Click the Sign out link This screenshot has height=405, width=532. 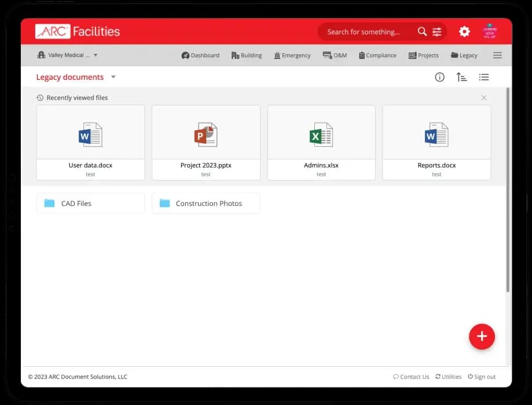(x=482, y=377)
